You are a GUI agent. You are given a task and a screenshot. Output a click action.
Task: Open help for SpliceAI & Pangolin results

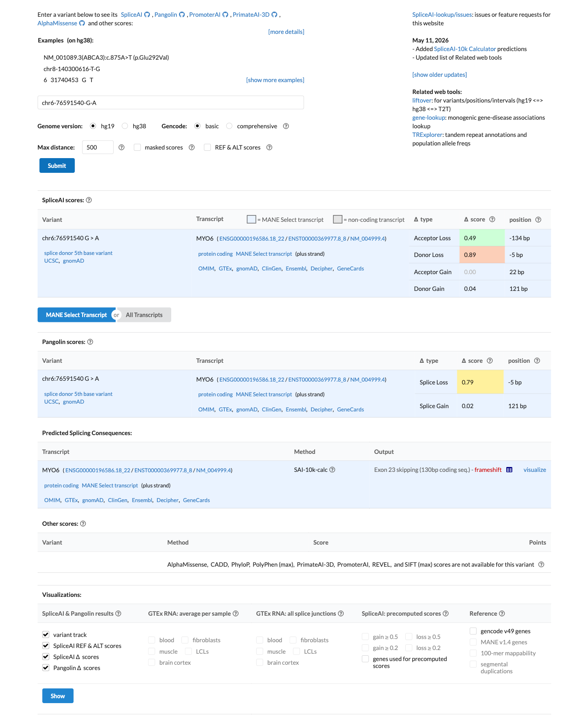118,614
